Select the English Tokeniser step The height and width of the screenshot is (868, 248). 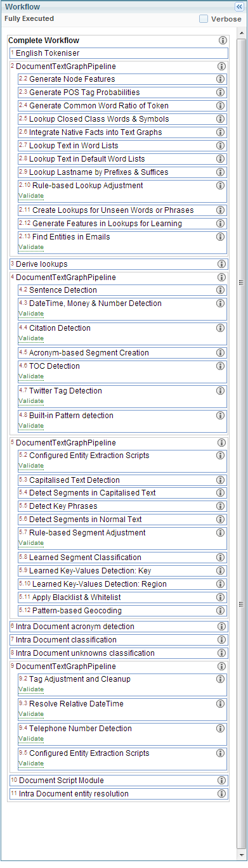(119, 53)
